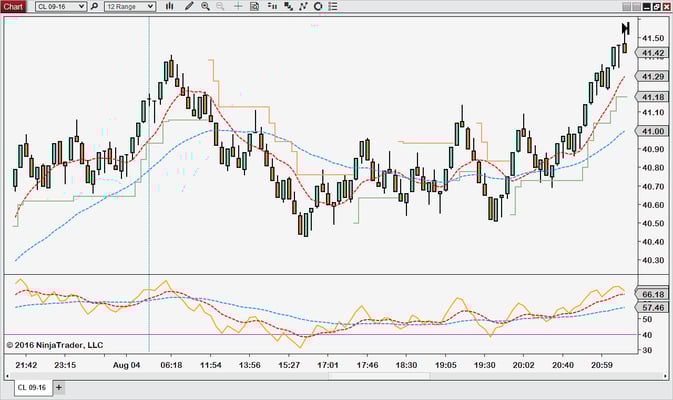Add a new tab with plus button

pos(58,387)
